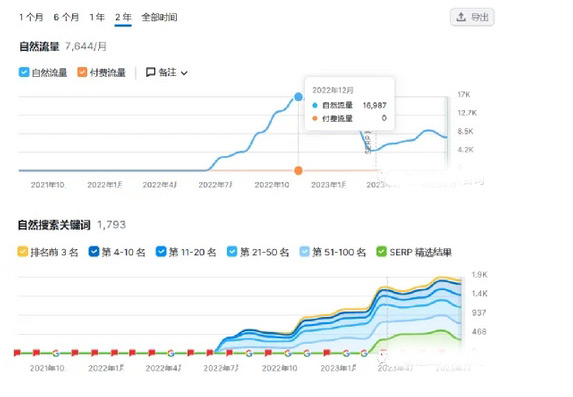Click the orange paid traffic data point

[299, 170]
